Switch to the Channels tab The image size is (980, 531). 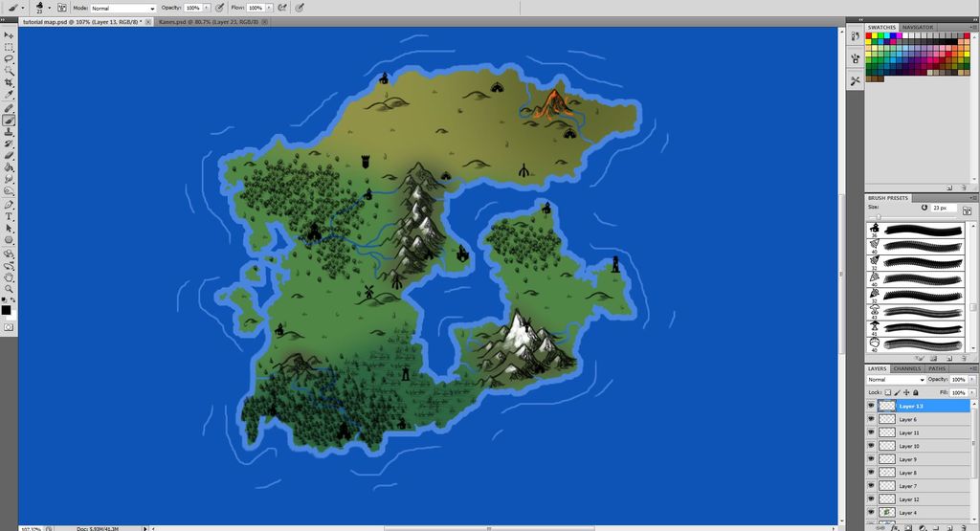[x=907, y=368]
